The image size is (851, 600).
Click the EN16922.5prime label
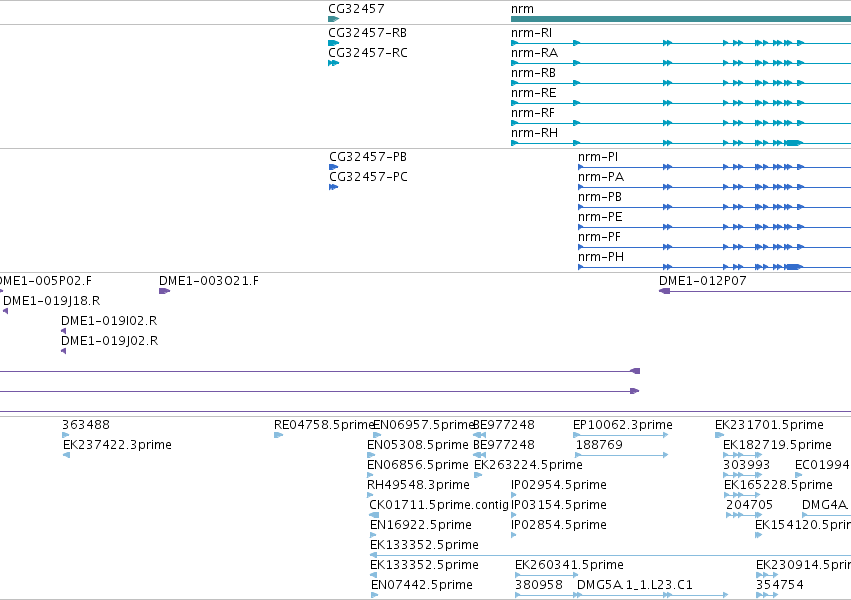click(421, 525)
